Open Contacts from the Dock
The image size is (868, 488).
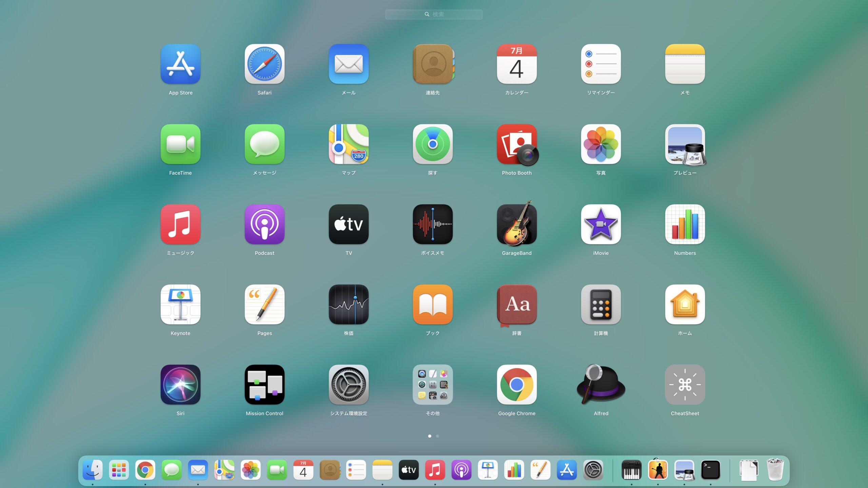(330, 470)
